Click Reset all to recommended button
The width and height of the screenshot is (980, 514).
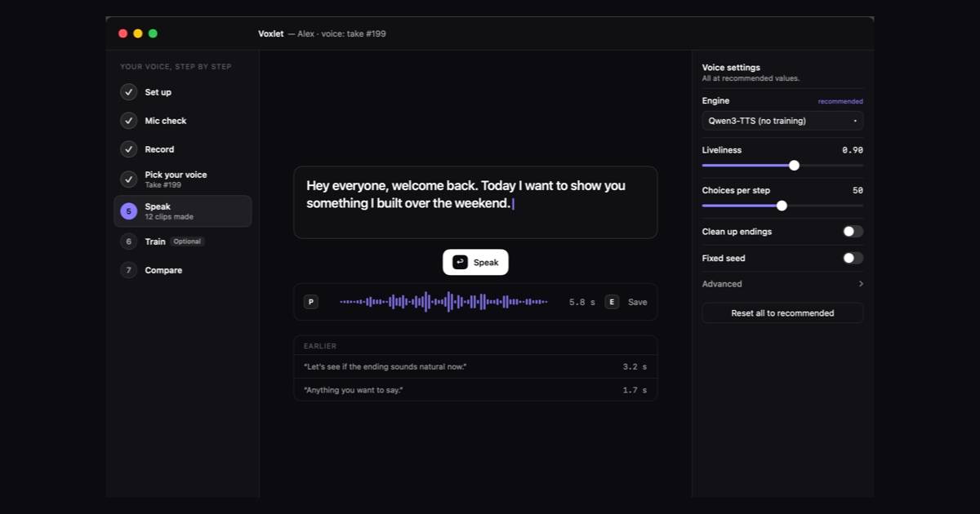pos(782,313)
